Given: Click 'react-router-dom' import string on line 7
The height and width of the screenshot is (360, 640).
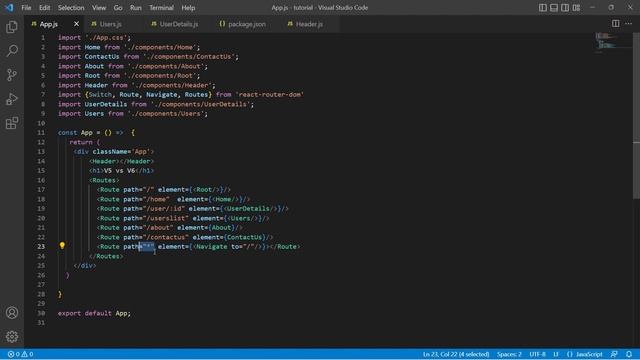Looking at the screenshot, I should pos(270,95).
